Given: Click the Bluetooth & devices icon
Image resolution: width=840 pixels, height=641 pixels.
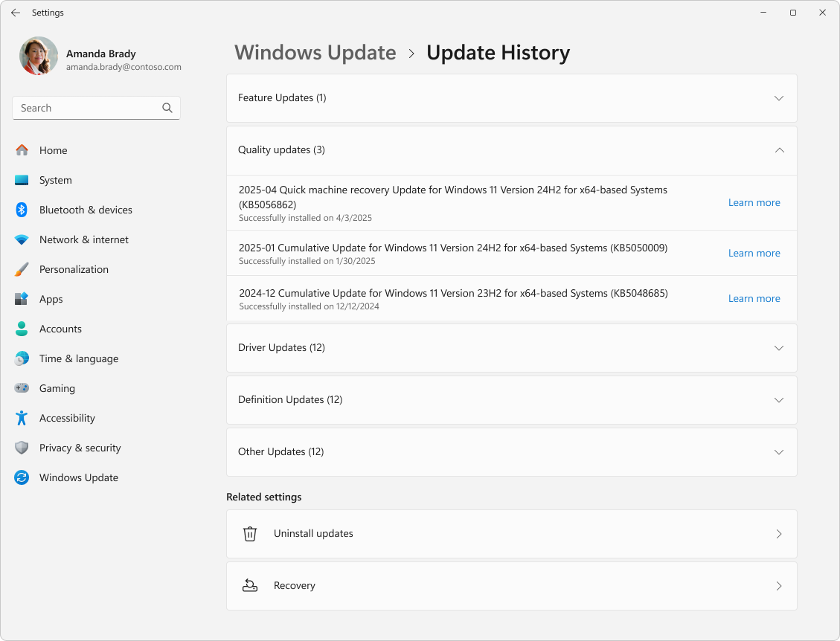Looking at the screenshot, I should coord(22,210).
